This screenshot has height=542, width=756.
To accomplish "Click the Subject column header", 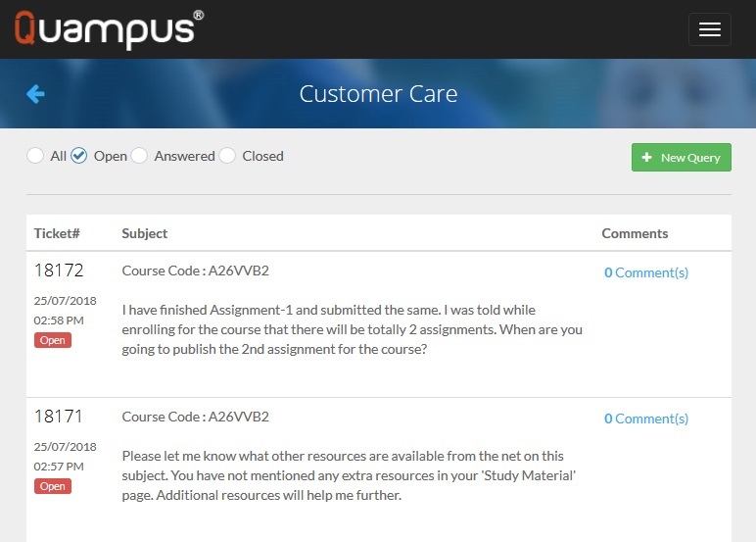I will 145,233.
